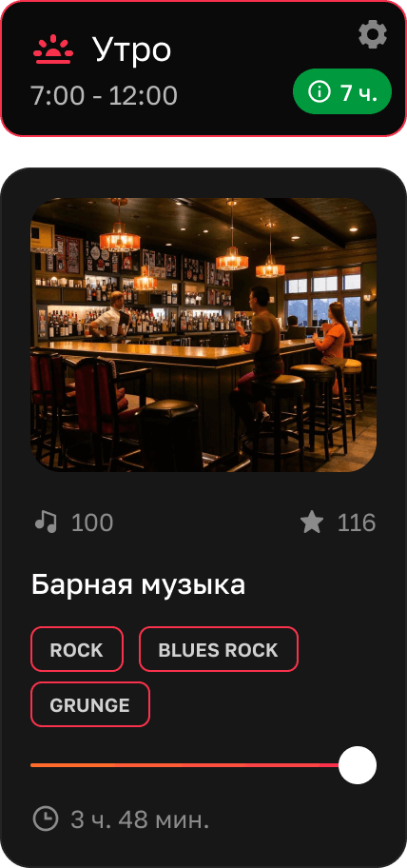This screenshot has height=868, width=407.
Task: Click the 100 tracks count
Action: pos(92,523)
